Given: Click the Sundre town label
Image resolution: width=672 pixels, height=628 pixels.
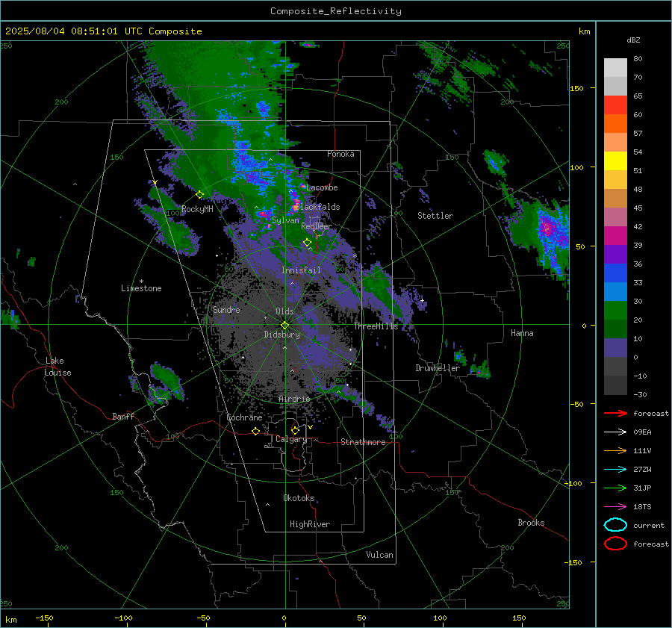Looking at the screenshot, I should [x=226, y=310].
